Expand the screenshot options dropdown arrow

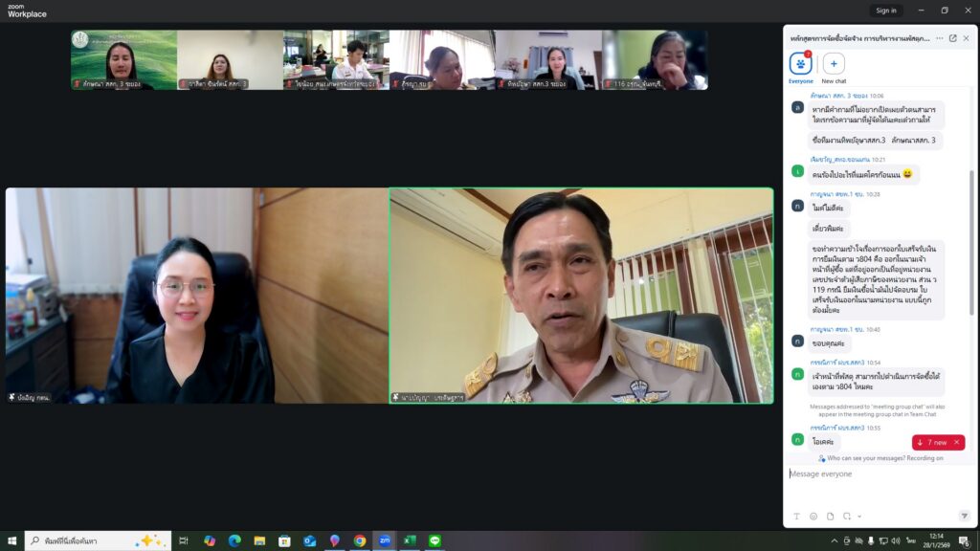pyautogui.click(x=859, y=517)
